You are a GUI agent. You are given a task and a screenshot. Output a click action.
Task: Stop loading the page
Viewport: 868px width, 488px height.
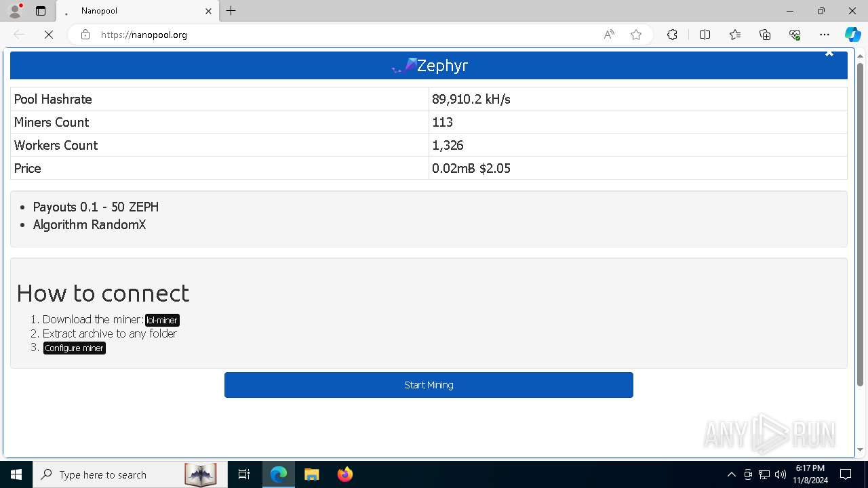coord(49,35)
